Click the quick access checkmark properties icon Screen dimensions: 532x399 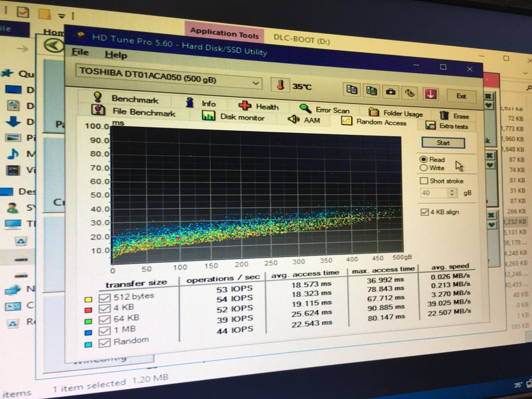pos(23,12)
